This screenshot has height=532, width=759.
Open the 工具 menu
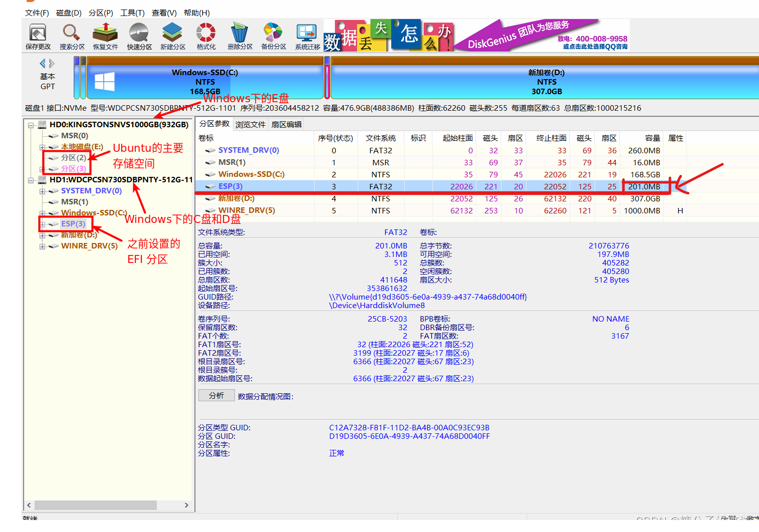pos(132,13)
